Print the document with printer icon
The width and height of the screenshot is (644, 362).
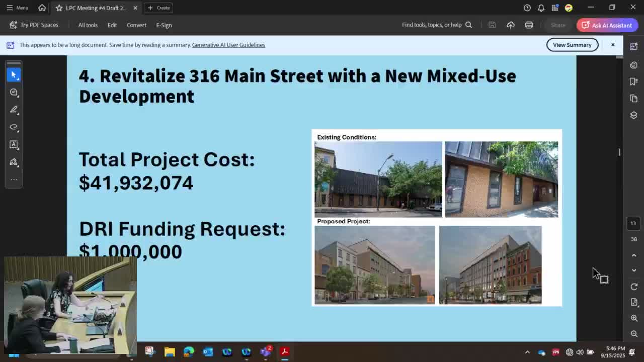pyautogui.click(x=529, y=25)
